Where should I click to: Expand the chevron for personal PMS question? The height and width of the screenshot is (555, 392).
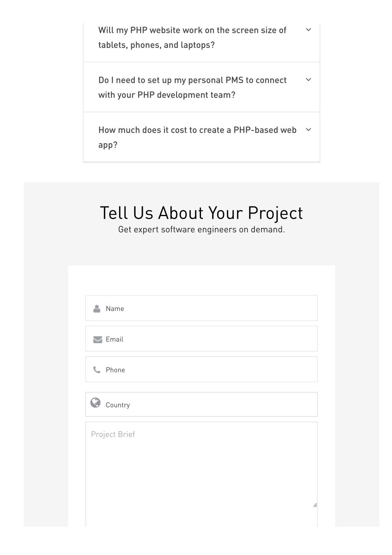(309, 80)
